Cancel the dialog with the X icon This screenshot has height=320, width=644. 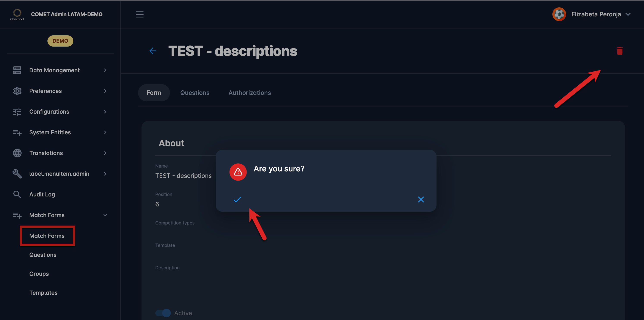click(421, 199)
